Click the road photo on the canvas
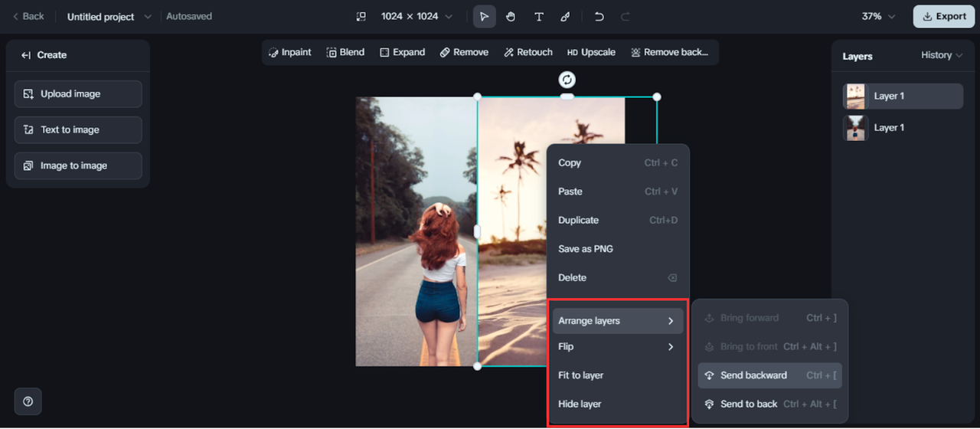980x429 pixels. coord(416,231)
